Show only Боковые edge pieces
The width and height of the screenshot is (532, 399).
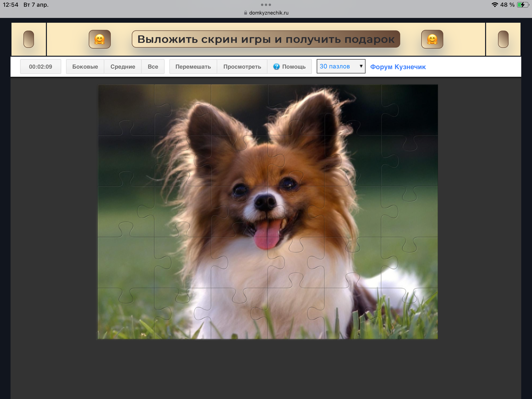coord(85,67)
